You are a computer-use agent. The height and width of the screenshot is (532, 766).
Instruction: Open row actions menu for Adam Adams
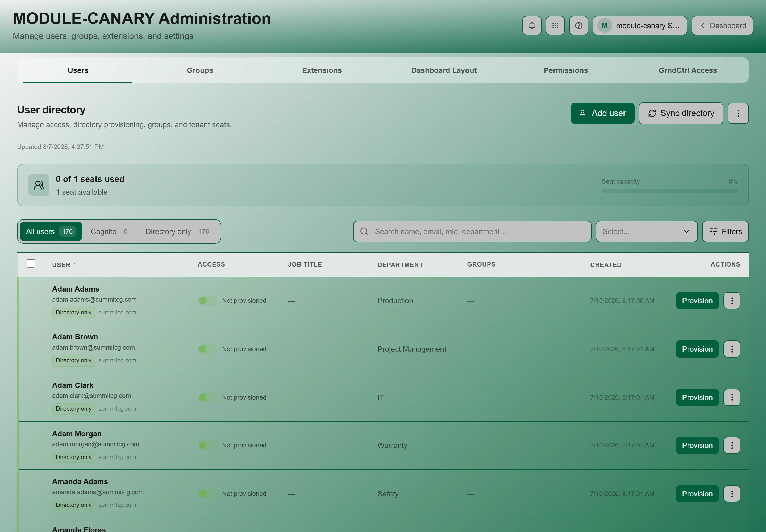(732, 301)
